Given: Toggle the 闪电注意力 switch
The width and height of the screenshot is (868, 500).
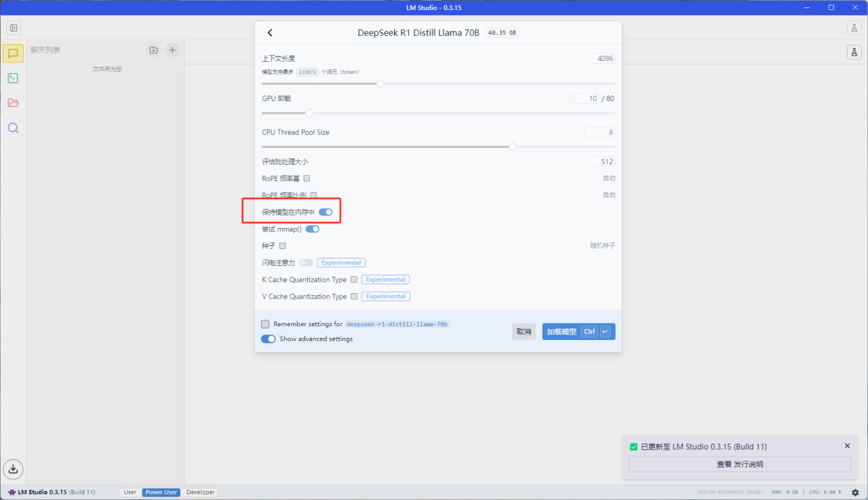Looking at the screenshot, I should tap(306, 263).
